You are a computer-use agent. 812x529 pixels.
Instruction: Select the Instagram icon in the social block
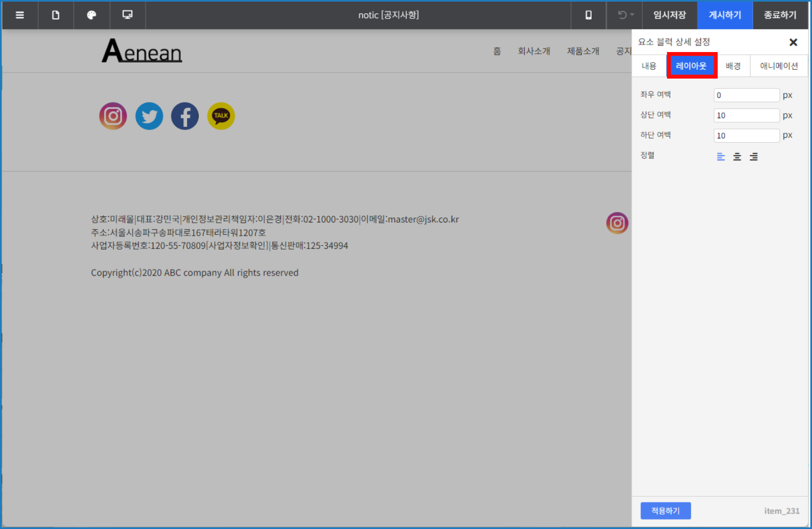113,116
